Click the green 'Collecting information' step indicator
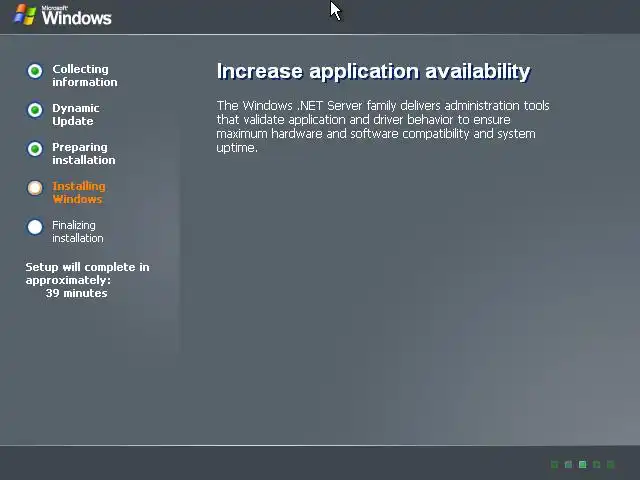 pos(35,71)
